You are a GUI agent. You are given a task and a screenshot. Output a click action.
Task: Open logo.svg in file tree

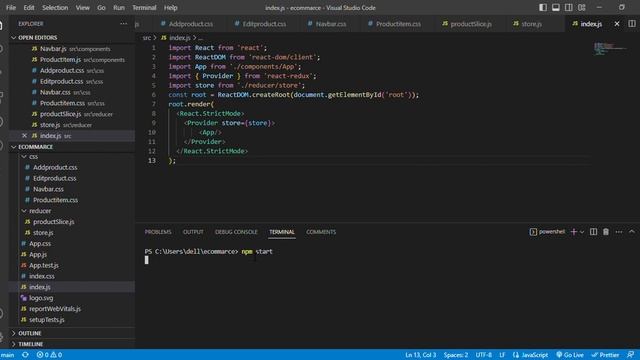41,298
